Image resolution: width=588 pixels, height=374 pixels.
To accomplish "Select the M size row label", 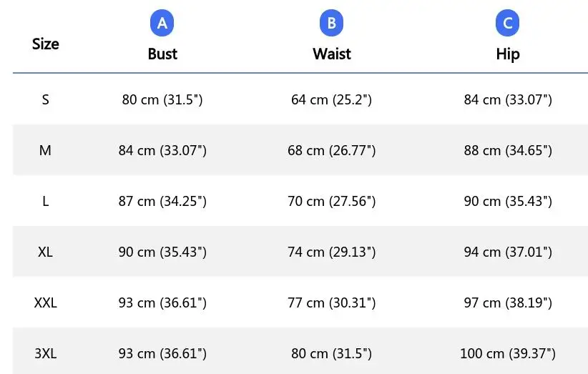I will point(45,150).
